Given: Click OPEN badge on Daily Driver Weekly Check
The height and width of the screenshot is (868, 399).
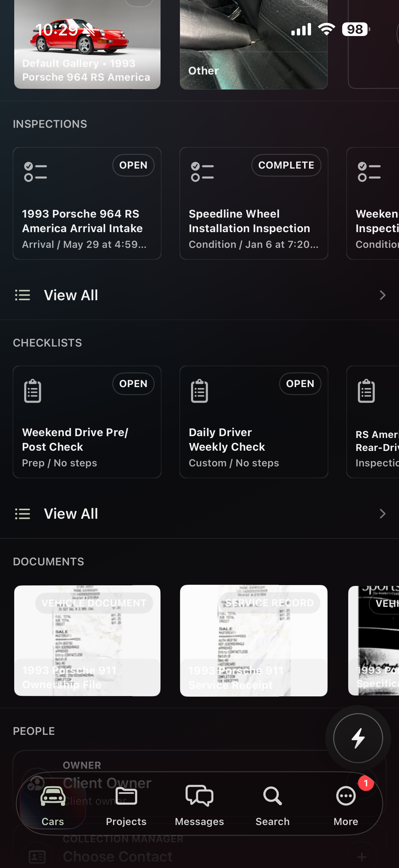Looking at the screenshot, I should [x=300, y=383].
